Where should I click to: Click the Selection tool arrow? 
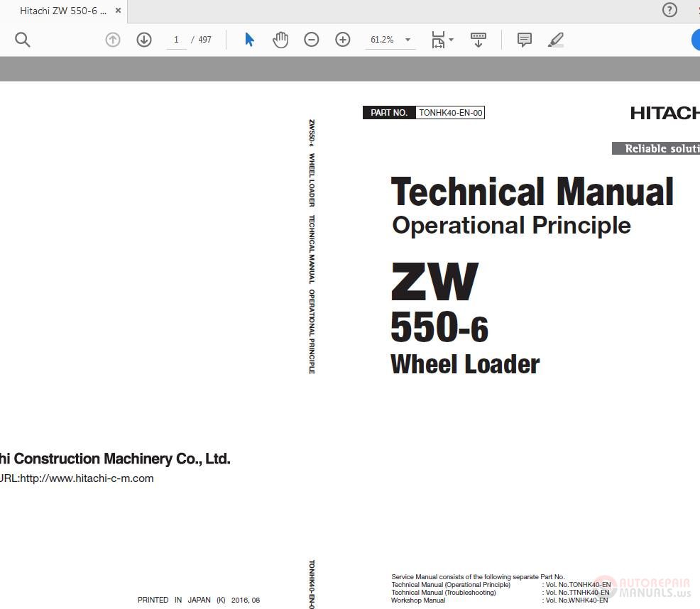(x=249, y=39)
